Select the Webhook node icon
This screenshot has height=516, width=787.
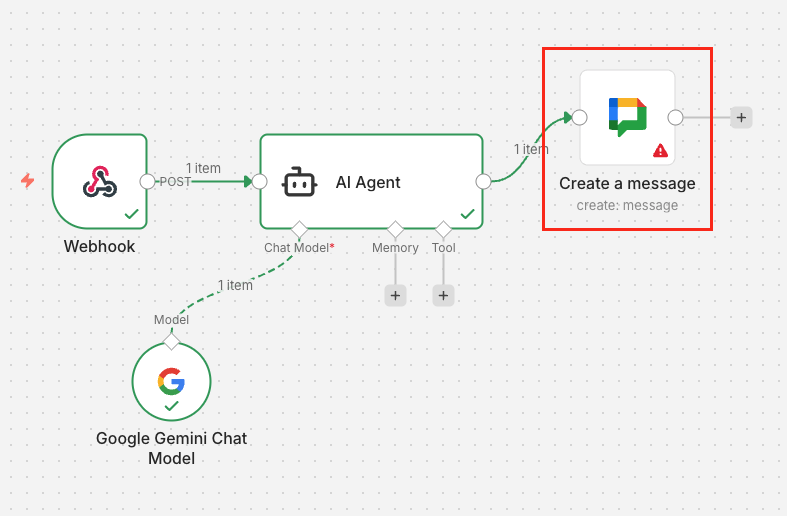tap(99, 181)
